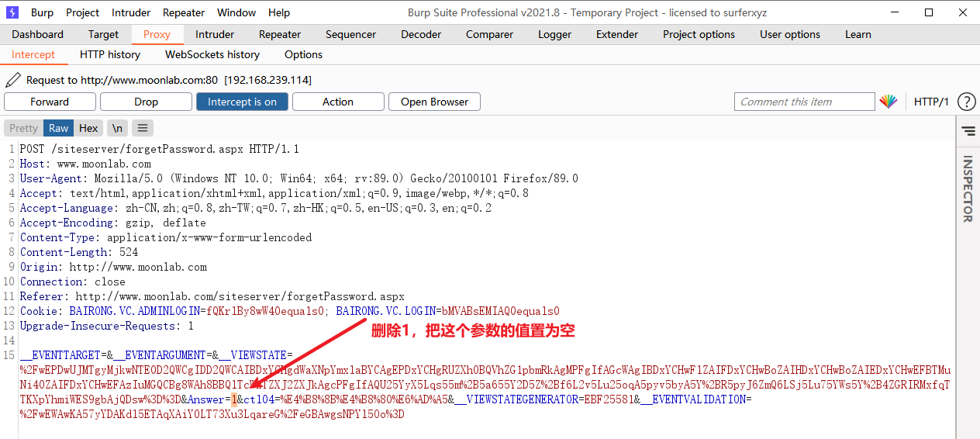Minimize the Burp Suite window
The width and height of the screenshot is (980, 439).
coord(893,12)
